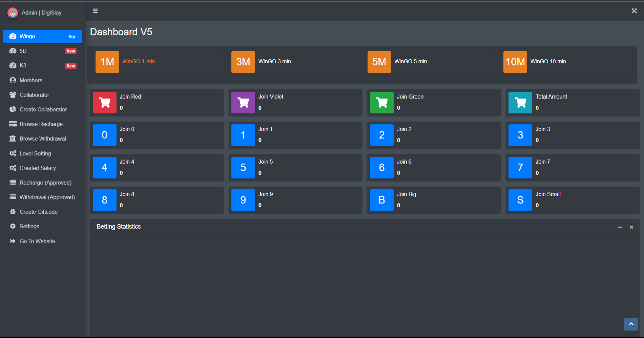The height and width of the screenshot is (338, 644).
Task: Toggle the sidebar hamburger menu
Action: tap(95, 11)
